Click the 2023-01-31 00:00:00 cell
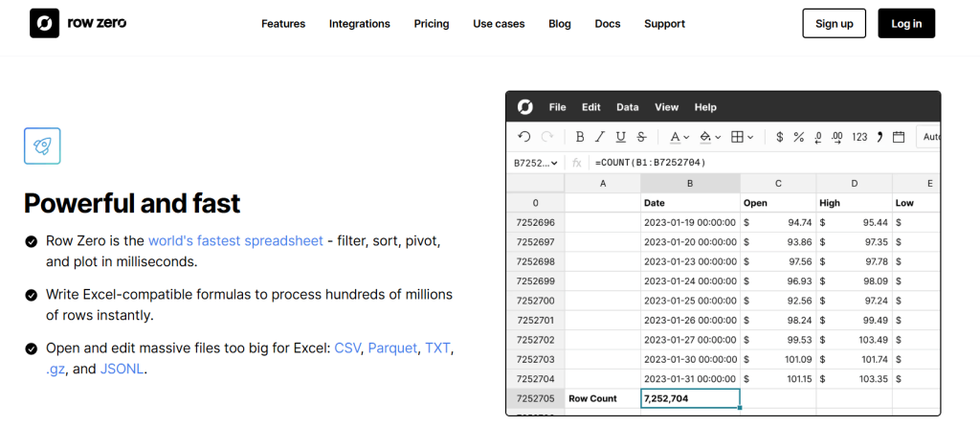 pos(690,379)
